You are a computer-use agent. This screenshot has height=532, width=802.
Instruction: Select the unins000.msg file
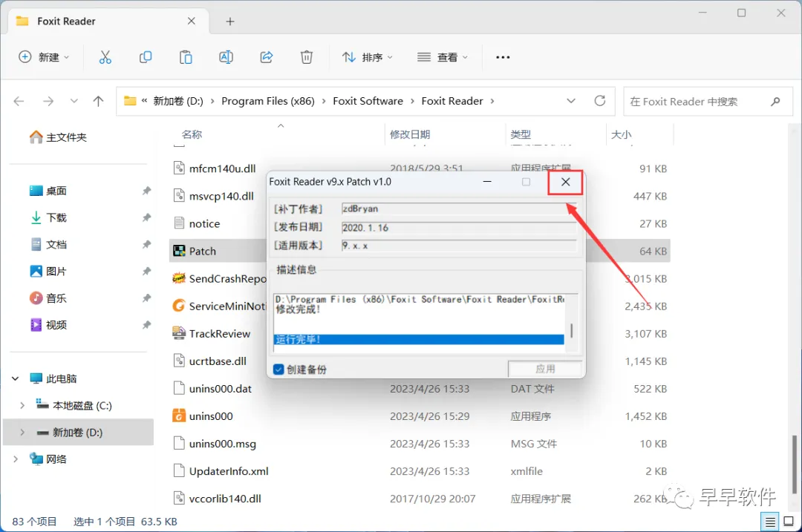pos(222,444)
